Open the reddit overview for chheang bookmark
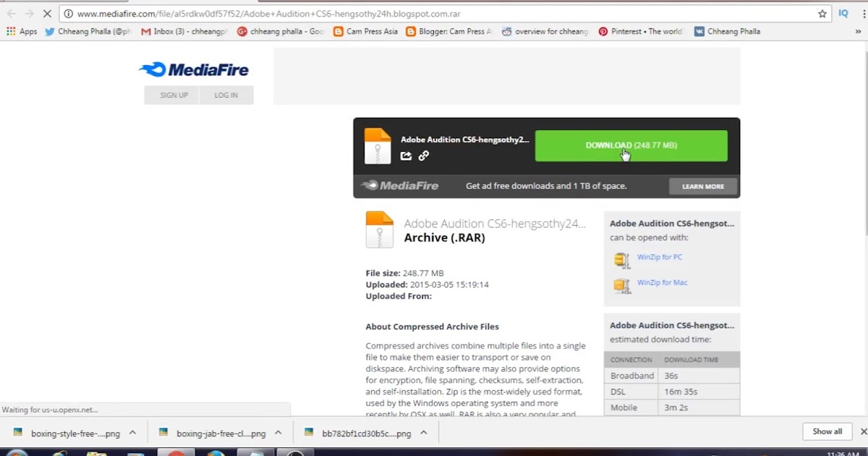The height and width of the screenshot is (456, 868). [545, 32]
